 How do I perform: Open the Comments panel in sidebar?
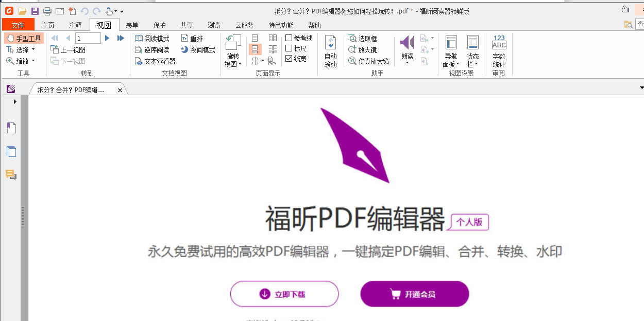[x=11, y=175]
